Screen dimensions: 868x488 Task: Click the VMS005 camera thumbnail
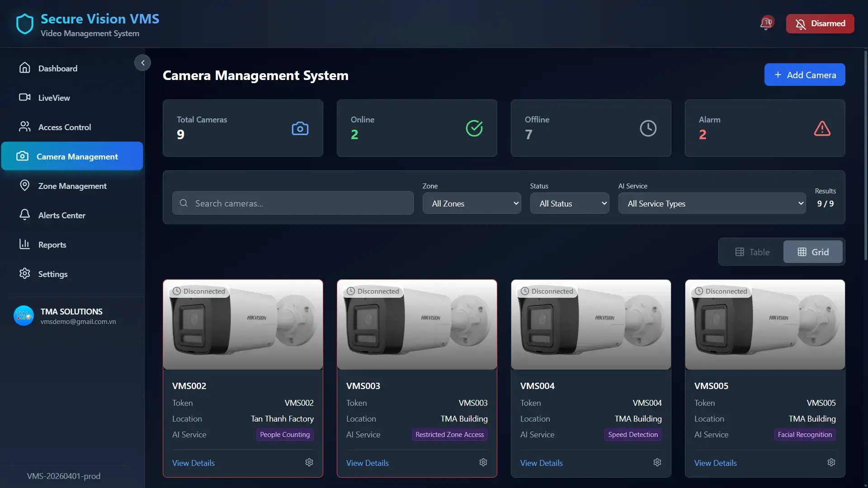click(x=765, y=325)
